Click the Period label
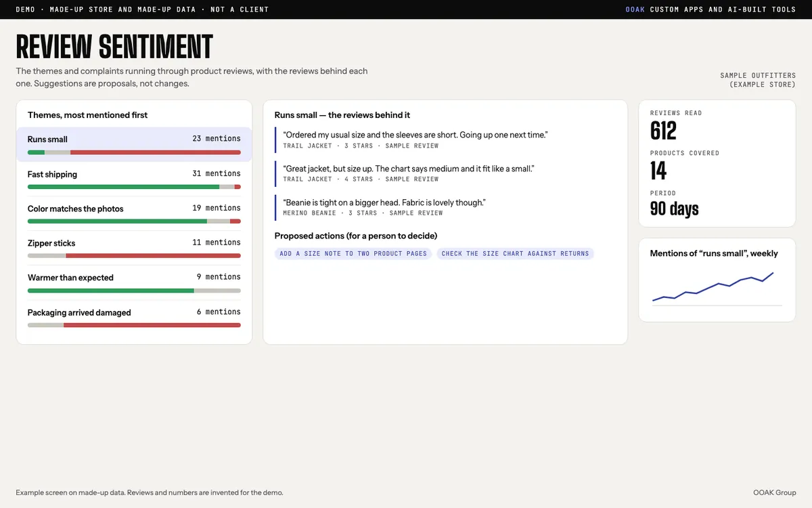The height and width of the screenshot is (508, 812). (x=663, y=193)
